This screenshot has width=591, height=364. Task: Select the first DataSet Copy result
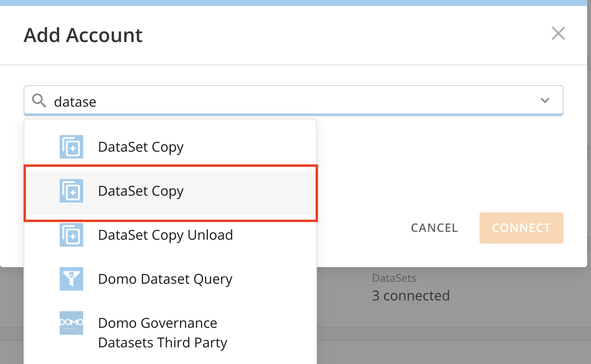click(141, 147)
